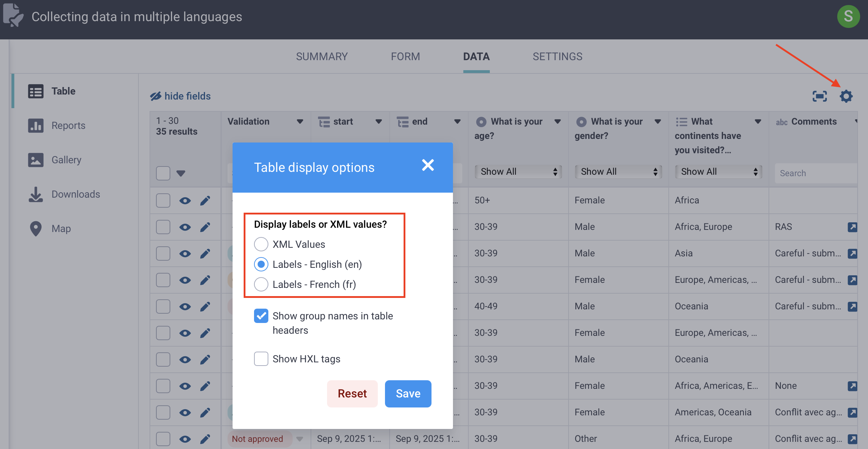Expand table to fullscreen view
This screenshot has width=868, height=449.
pyautogui.click(x=820, y=96)
